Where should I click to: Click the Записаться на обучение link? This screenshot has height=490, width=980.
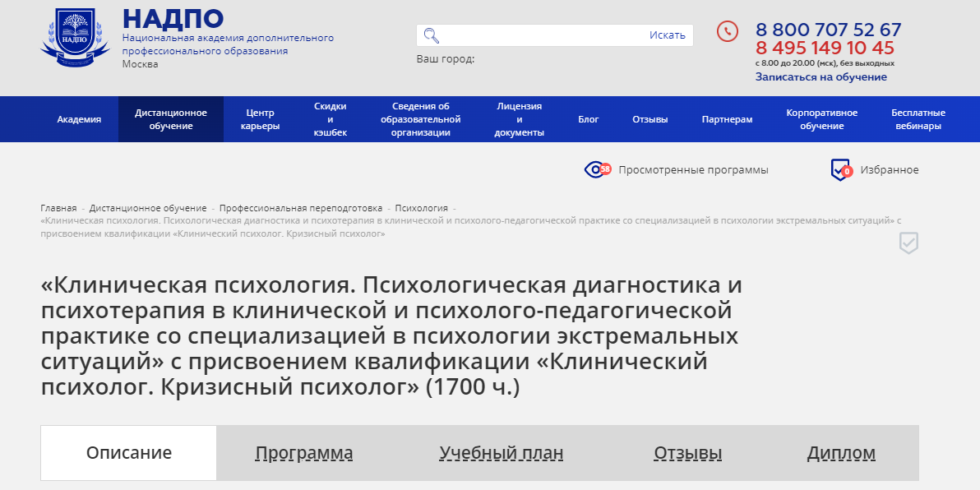tap(821, 76)
